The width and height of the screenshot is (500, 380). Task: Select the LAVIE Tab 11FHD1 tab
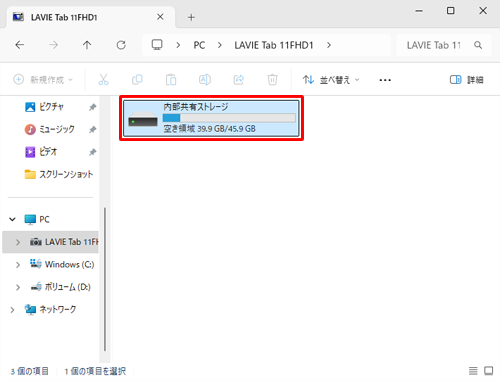[89, 17]
